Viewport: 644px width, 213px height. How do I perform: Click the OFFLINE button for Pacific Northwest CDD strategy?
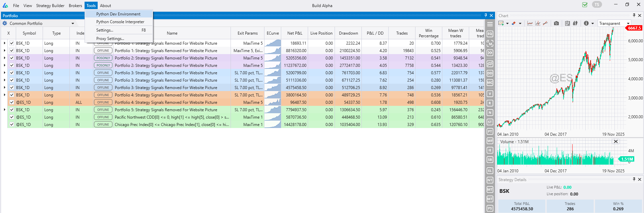[x=103, y=117]
